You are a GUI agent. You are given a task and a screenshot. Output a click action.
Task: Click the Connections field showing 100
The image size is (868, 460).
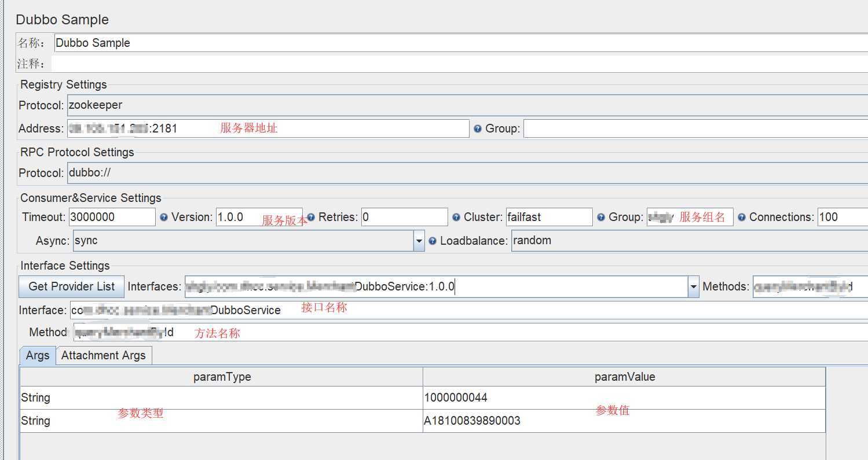(x=843, y=217)
